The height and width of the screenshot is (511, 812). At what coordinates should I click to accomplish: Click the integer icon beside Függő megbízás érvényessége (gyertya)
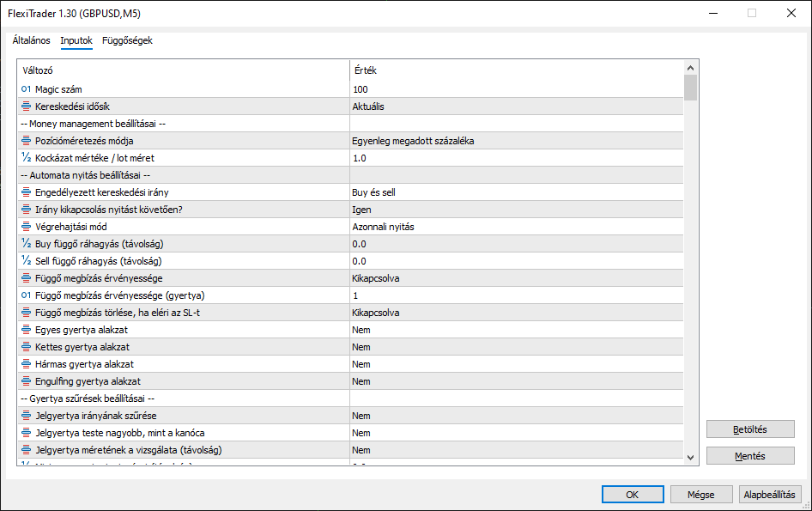coord(26,295)
